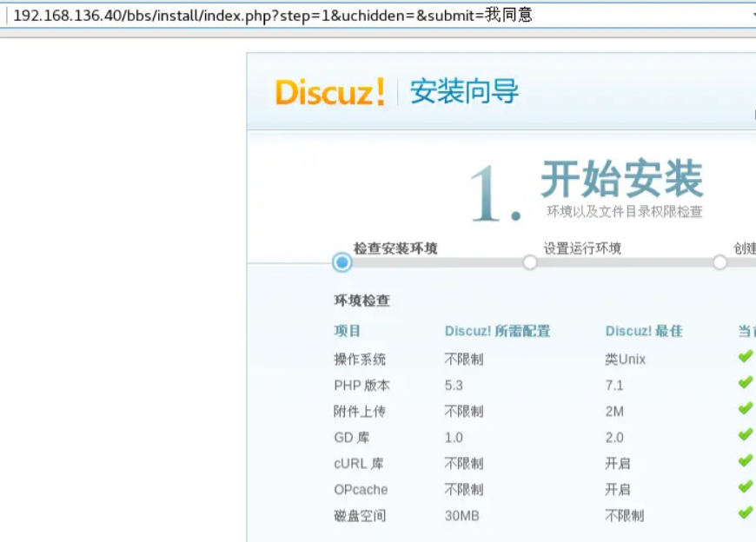
Task: Click the third step marker circle
Action: pos(720,262)
